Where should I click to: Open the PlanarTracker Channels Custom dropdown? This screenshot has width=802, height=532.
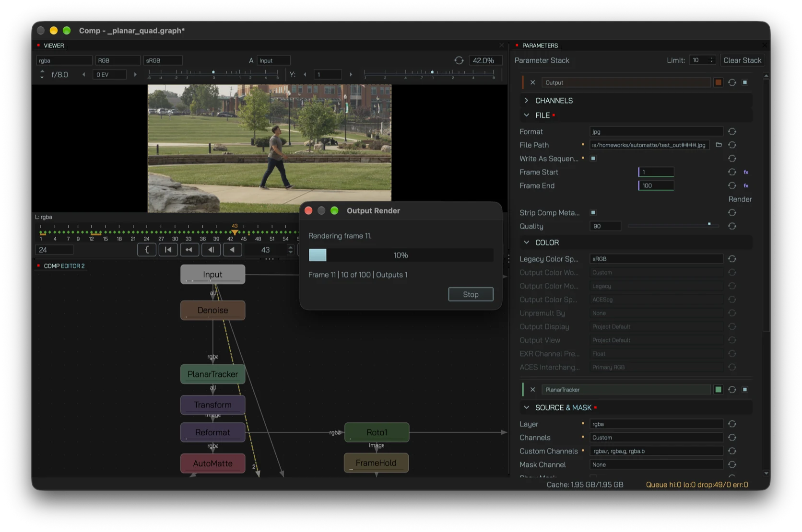tap(656, 438)
